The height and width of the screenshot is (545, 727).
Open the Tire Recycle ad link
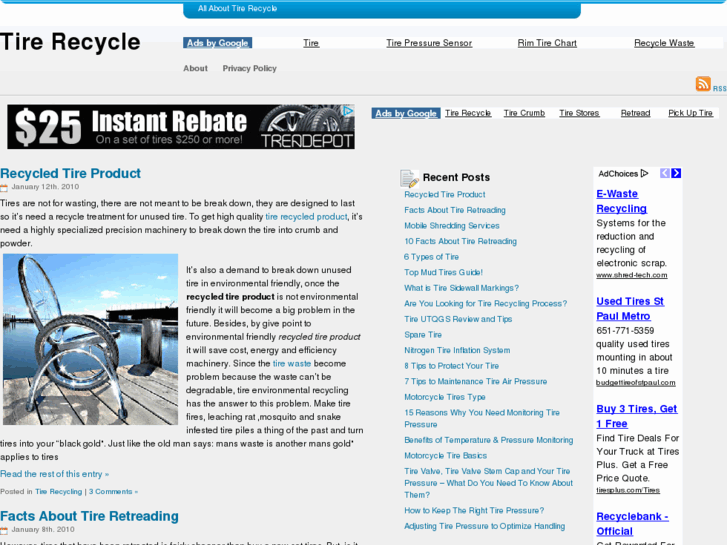tap(468, 113)
